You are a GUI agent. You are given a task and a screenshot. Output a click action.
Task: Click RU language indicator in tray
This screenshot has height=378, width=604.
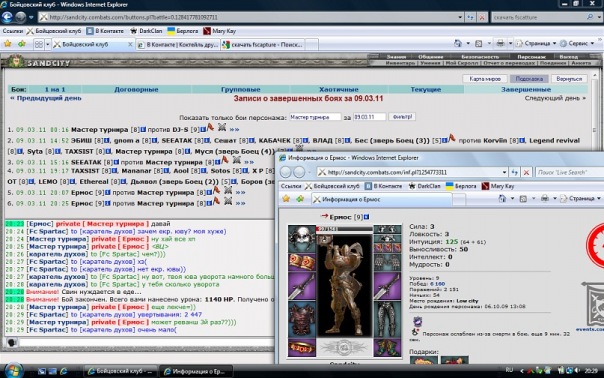click(509, 370)
